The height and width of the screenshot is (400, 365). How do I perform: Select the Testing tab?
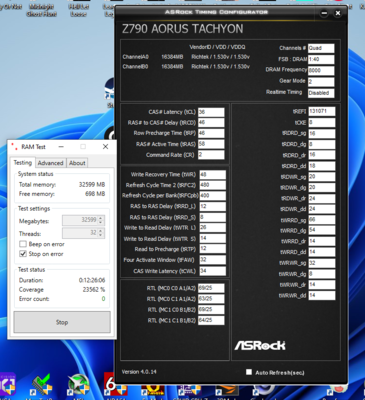23,162
